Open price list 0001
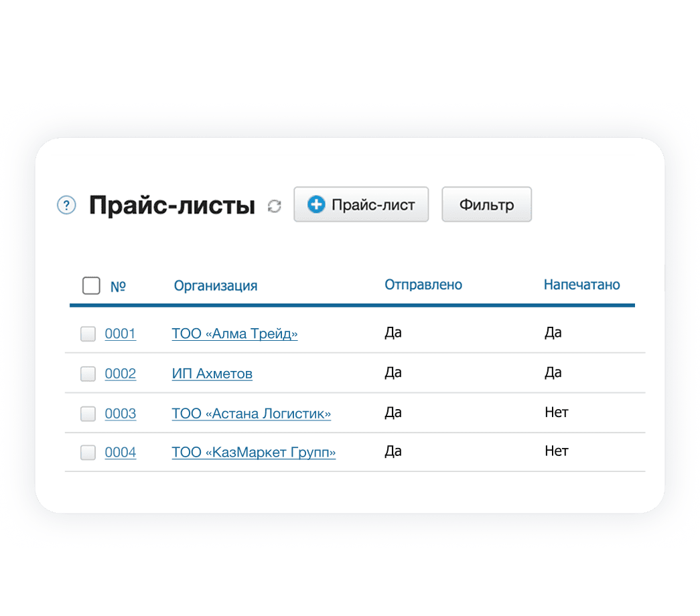 (121, 333)
